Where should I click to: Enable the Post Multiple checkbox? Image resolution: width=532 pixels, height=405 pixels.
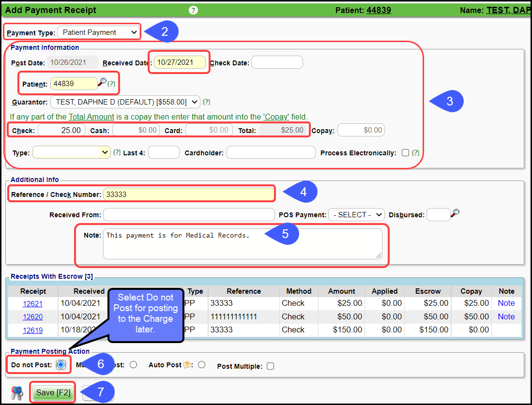click(x=270, y=366)
